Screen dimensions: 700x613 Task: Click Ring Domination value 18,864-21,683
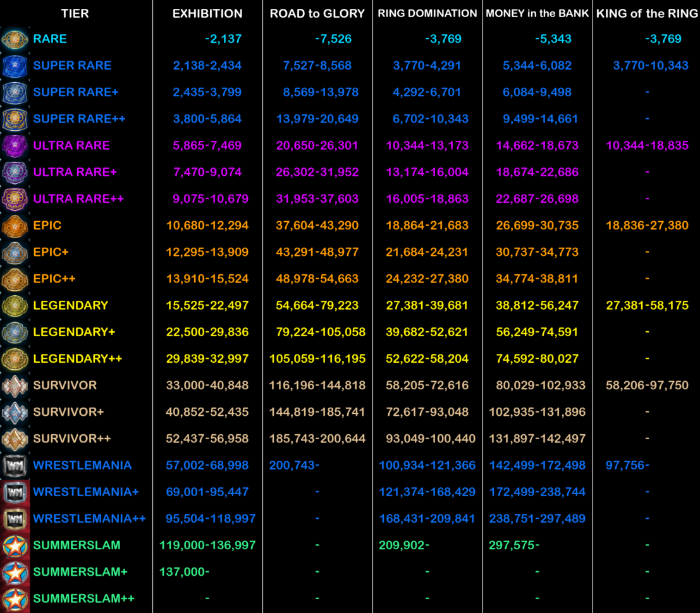tap(427, 226)
